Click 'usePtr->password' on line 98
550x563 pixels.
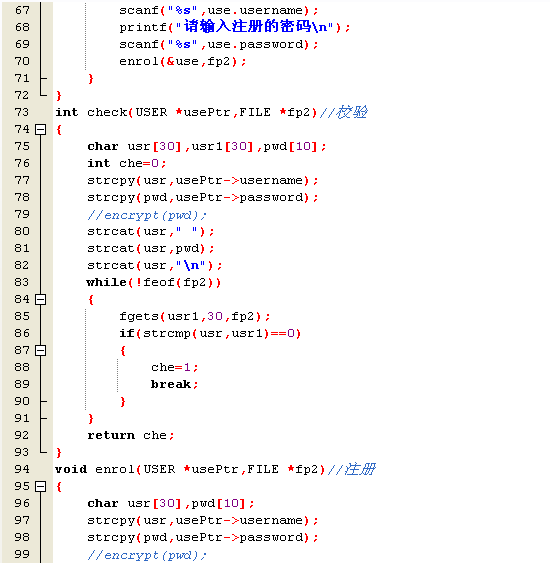pos(239,537)
